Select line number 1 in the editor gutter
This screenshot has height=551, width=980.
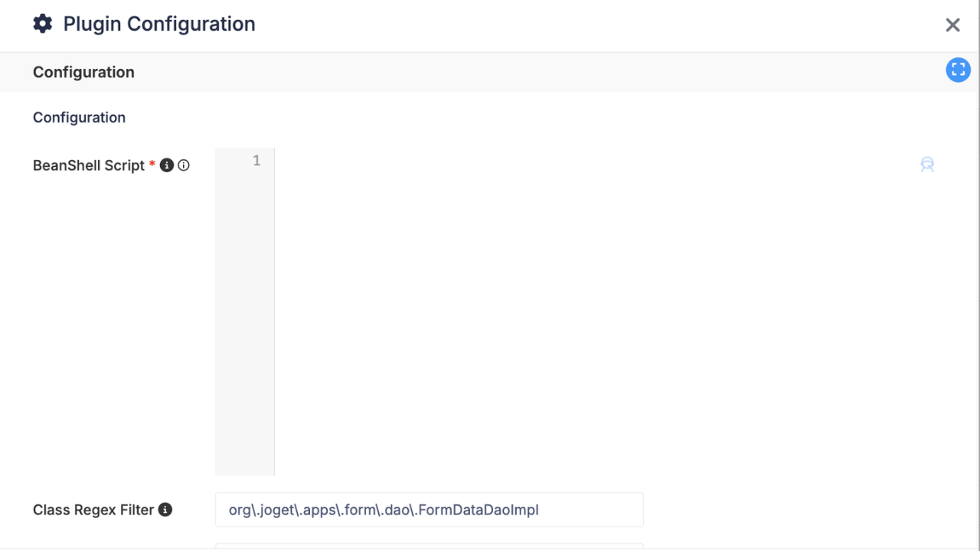coord(256,161)
